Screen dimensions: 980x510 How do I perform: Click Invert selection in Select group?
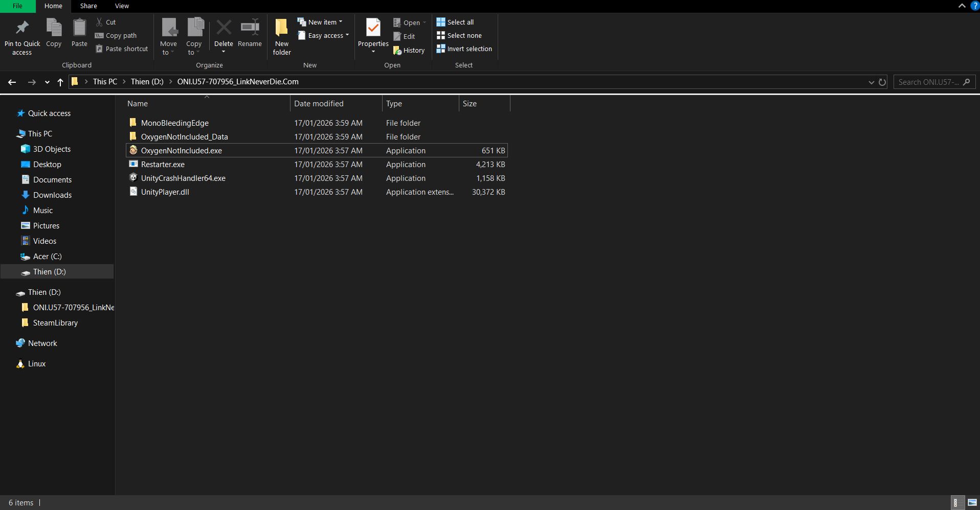click(x=464, y=49)
